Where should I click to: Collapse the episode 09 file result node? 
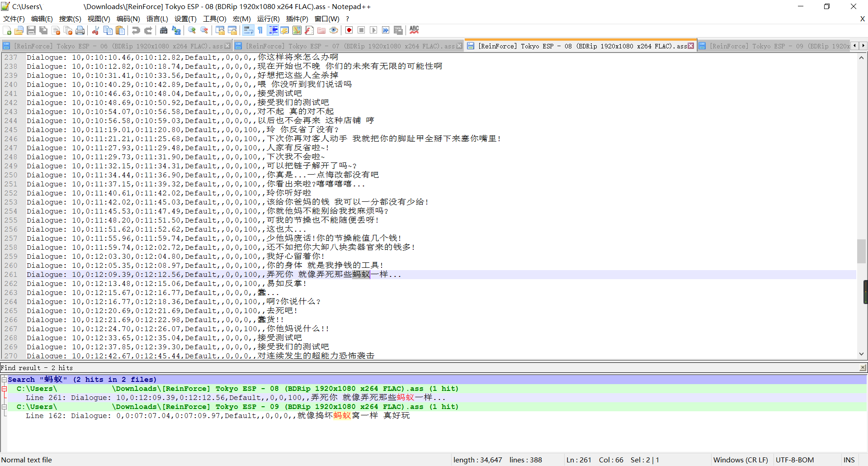[4, 407]
